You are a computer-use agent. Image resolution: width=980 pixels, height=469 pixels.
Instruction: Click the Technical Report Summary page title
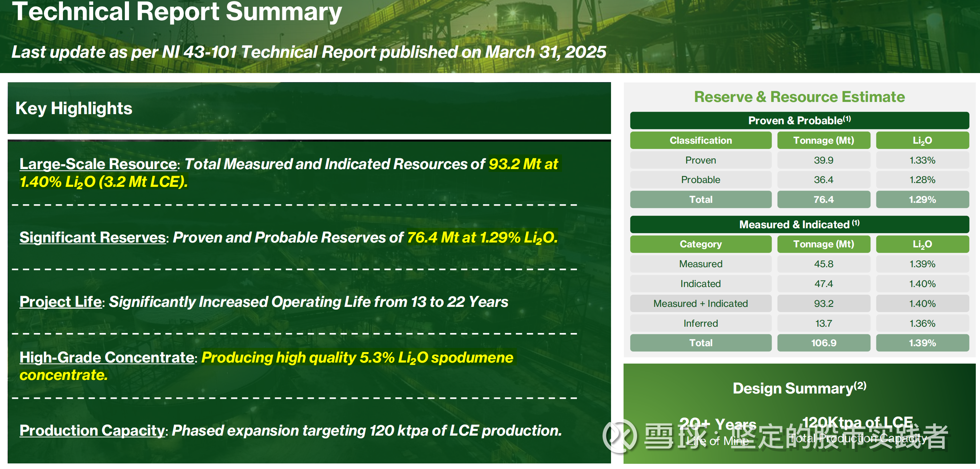point(177,11)
